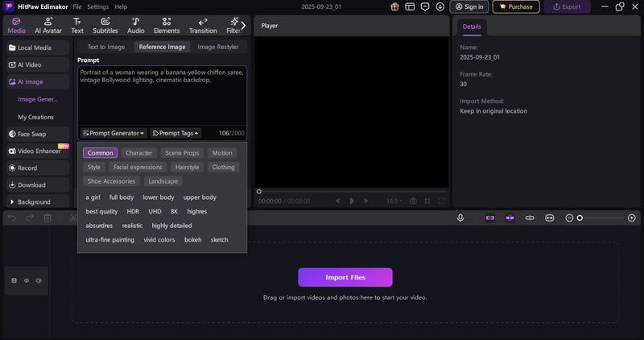Open Video Enhancer in sidebar
This screenshot has height=340, width=644.
(38, 151)
